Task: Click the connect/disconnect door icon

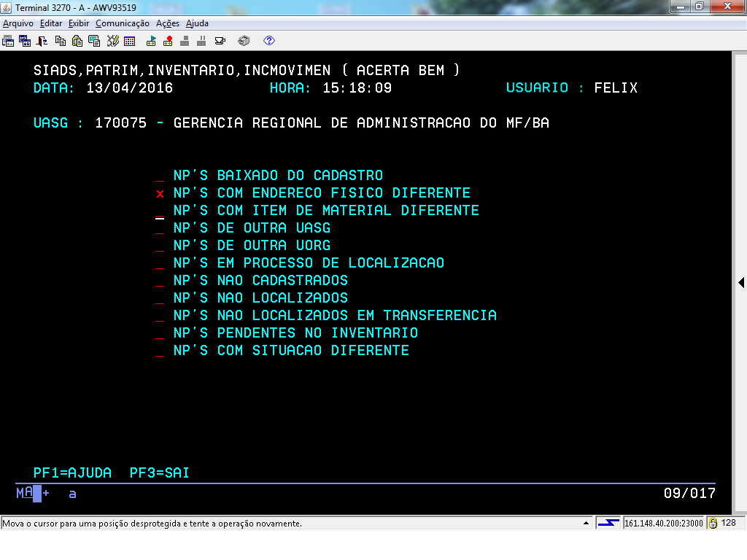Action: point(42,41)
